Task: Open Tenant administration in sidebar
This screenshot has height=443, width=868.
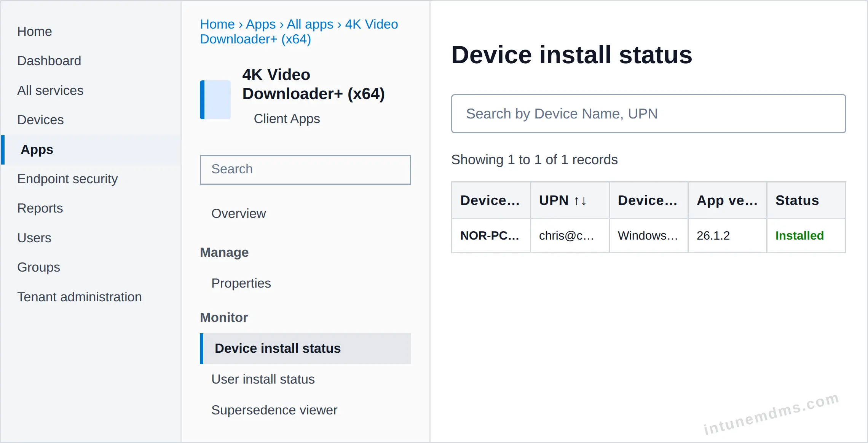Action: click(80, 297)
